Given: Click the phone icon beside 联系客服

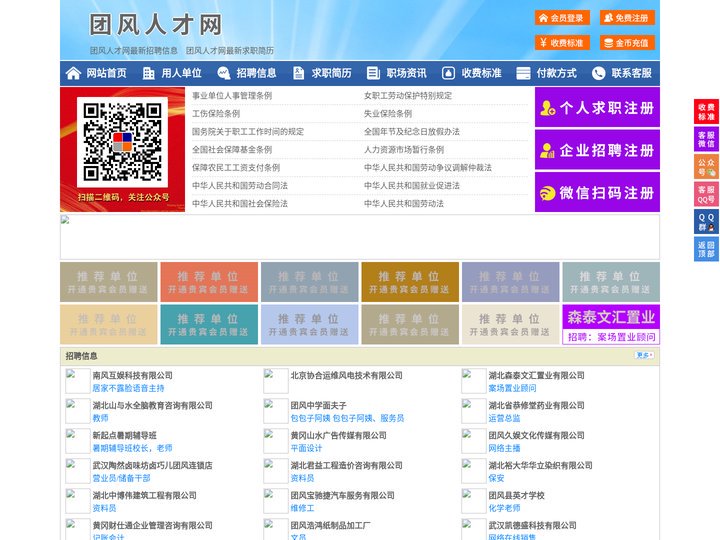Looking at the screenshot, I should (x=598, y=73).
